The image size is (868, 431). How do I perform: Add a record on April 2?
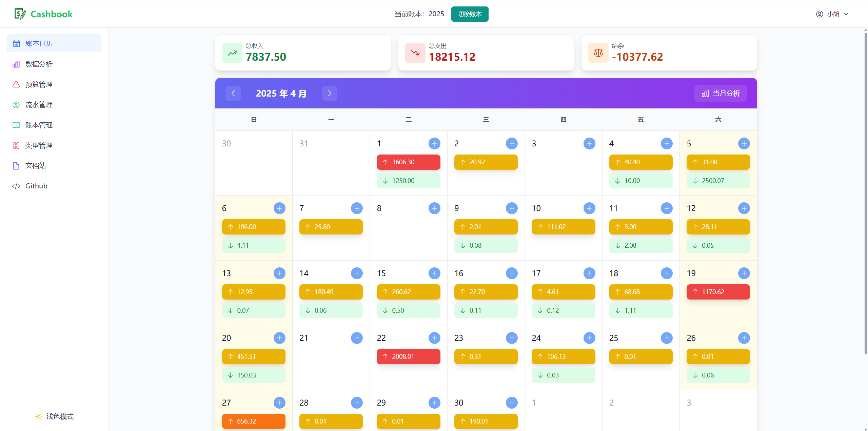[x=512, y=143]
